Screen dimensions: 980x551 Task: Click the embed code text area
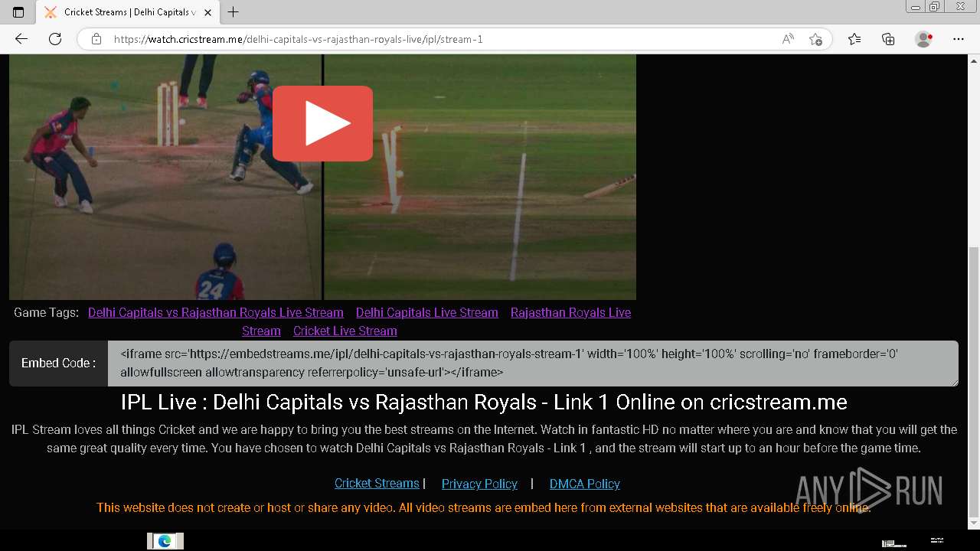pyautogui.click(x=533, y=364)
